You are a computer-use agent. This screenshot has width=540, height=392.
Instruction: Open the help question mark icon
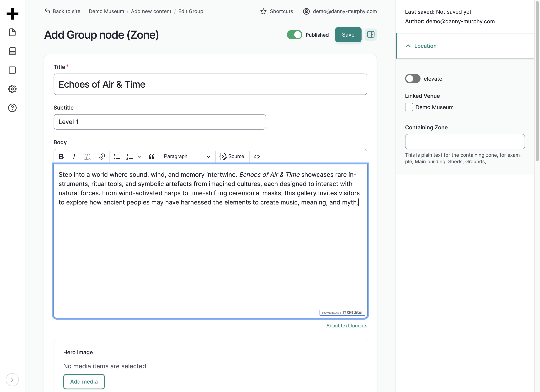tap(12, 108)
